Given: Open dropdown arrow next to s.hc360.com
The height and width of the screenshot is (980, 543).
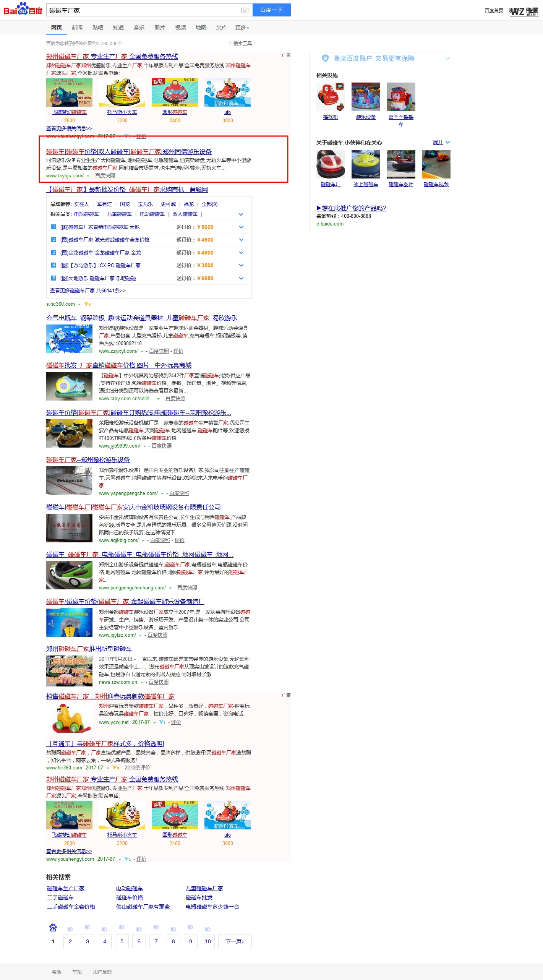Looking at the screenshot, I should tap(79, 305).
